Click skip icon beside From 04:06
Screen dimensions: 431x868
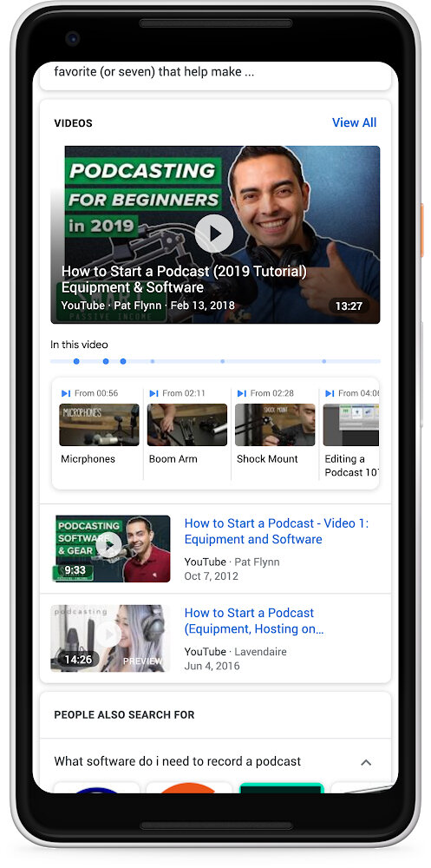click(330, 393)
